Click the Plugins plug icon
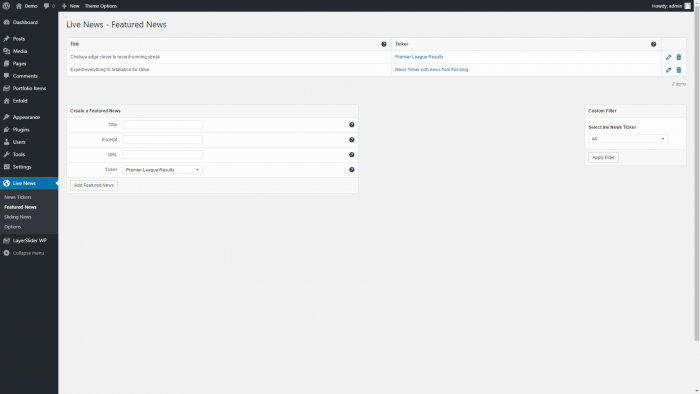This screenshot has width=700, height=394. pyautogui.click(x=6, y=129)
